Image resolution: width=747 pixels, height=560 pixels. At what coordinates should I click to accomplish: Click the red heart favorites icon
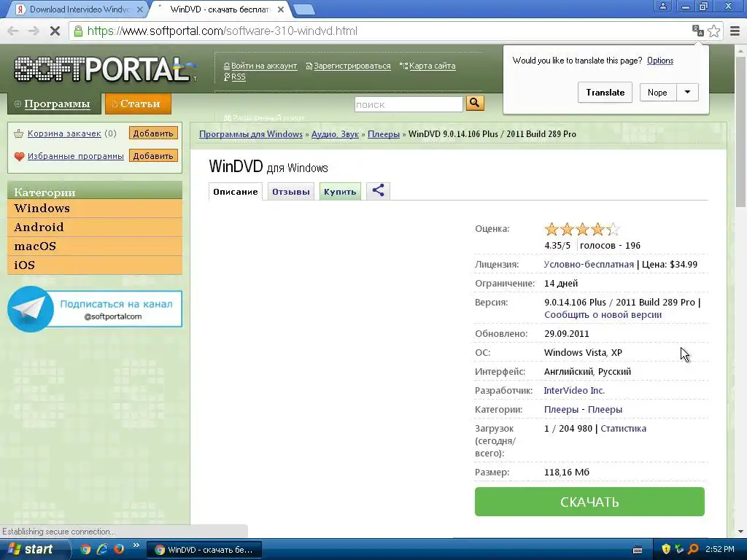click(19, 156)
